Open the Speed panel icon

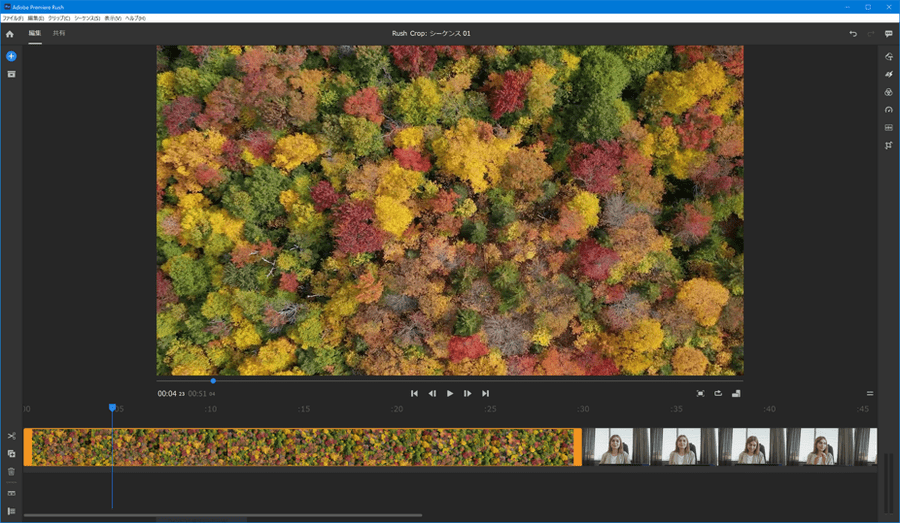click(x=888, y=110)
